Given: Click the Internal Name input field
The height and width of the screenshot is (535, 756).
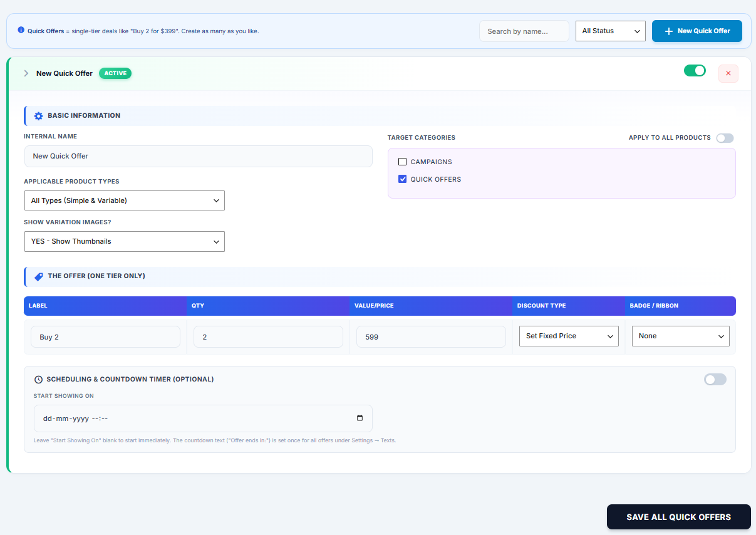Looking at the screenshot, I should coord(199,156).
